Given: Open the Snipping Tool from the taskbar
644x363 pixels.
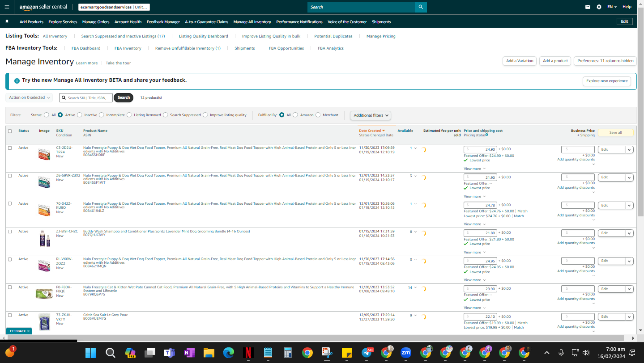Looking at the screenshot, I should point(327,353).
